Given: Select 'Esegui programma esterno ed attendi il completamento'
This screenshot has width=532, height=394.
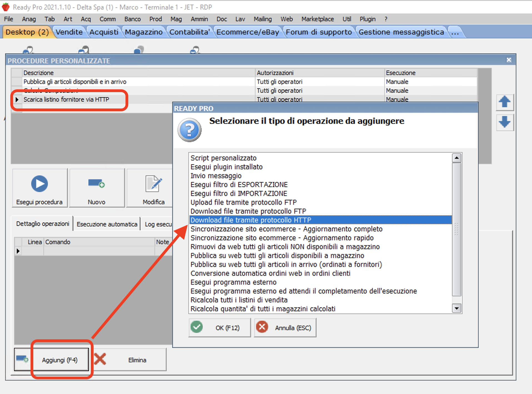Looking at the screenshot, I should [x=321, y=291].
